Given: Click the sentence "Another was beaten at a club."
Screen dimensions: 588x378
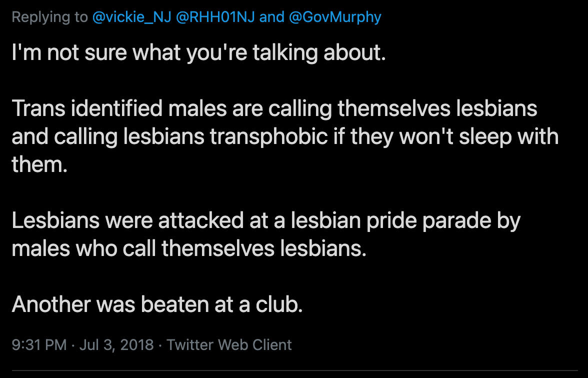Looking at the screenshot, I should tap(157, 304).
